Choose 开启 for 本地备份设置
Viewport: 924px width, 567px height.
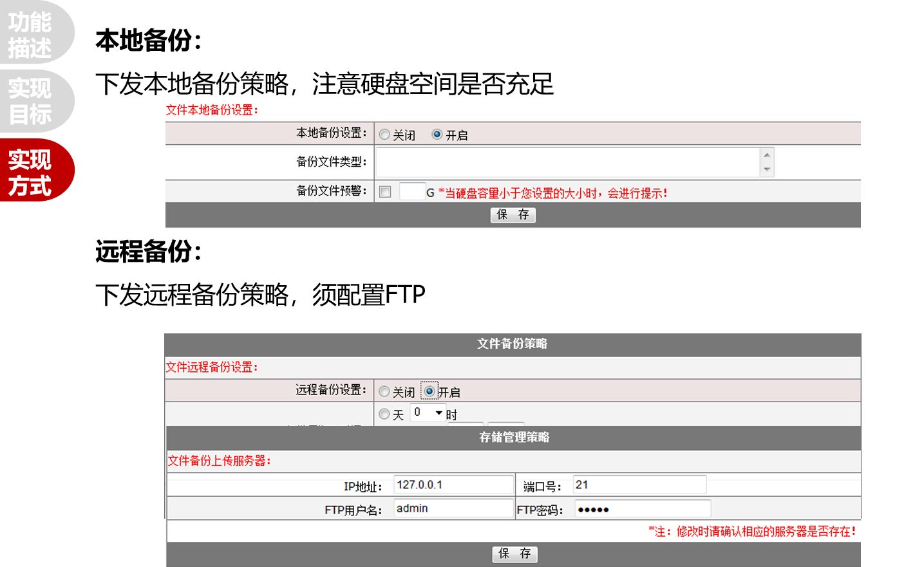[437, 135]
